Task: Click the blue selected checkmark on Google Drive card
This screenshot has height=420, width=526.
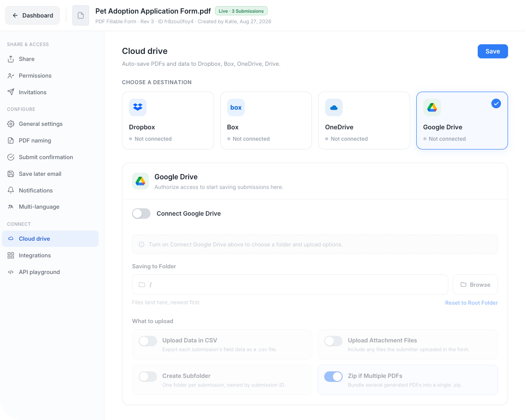Action: (496, 103)
